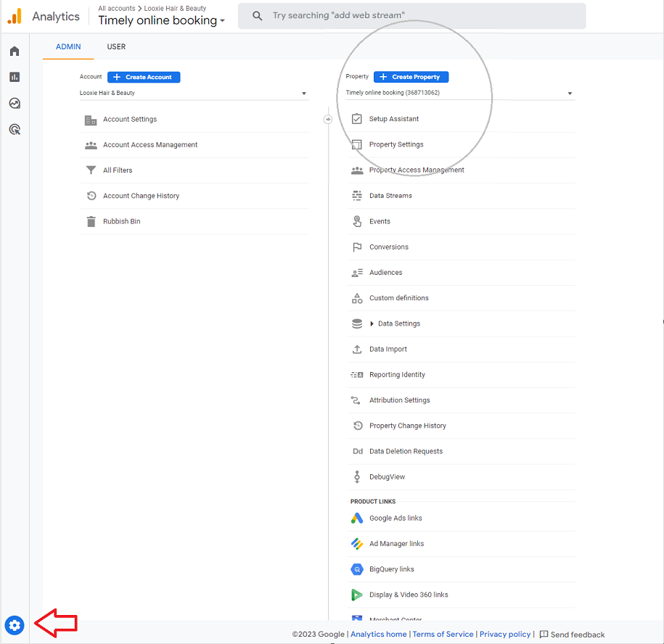Open the Advertising target icon
Viewport: 664px width, 644px height.
coord(15,130)
